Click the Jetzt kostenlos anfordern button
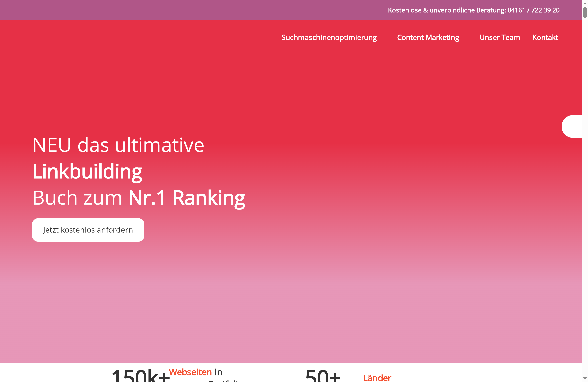588x382 pixels. coord(88,230)
